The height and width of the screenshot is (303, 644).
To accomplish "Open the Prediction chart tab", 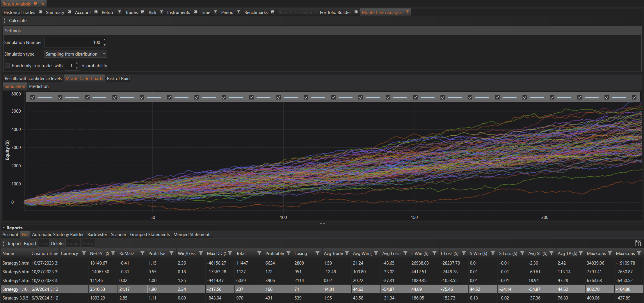I will [x=39, y=86].
